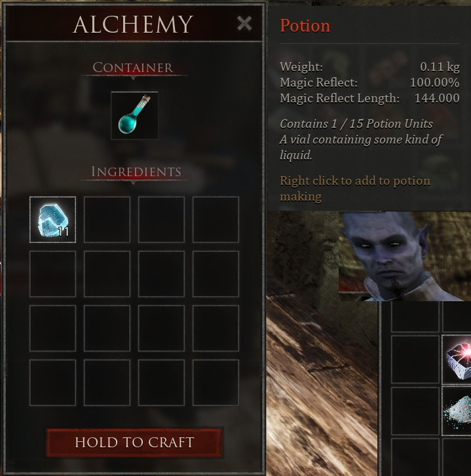The width and height of the screenshot is (471, 476).
Task: Click the bottom-left ingredient slot
Action: pos(52,382)
